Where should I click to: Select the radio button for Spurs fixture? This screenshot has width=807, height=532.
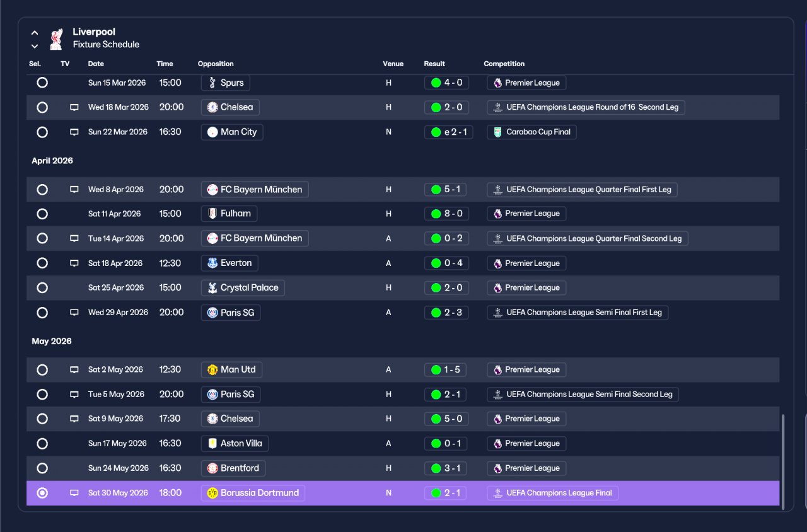(x=42, y=83)
